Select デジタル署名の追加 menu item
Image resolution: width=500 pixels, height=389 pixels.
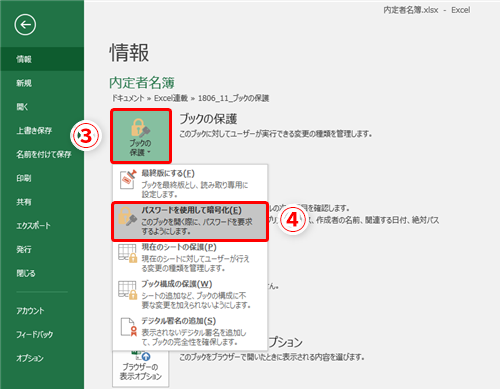190,331
